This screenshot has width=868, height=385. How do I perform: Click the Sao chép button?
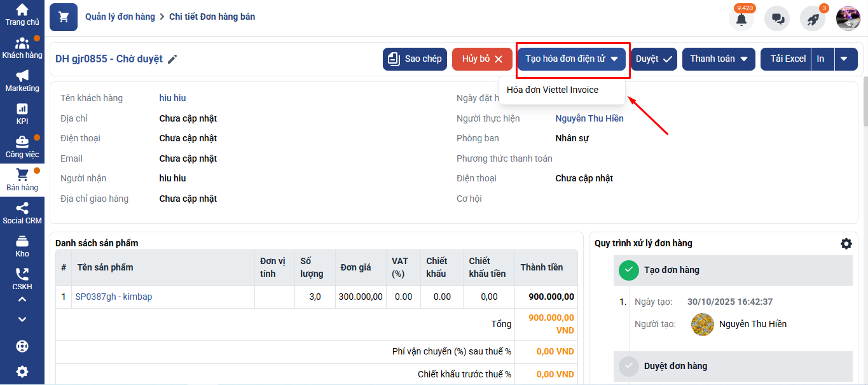click(x=415, y=59)
